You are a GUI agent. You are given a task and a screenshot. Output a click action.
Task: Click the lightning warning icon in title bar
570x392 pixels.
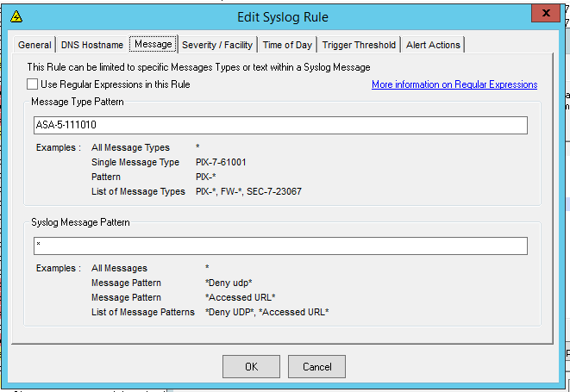click(16, 16)
